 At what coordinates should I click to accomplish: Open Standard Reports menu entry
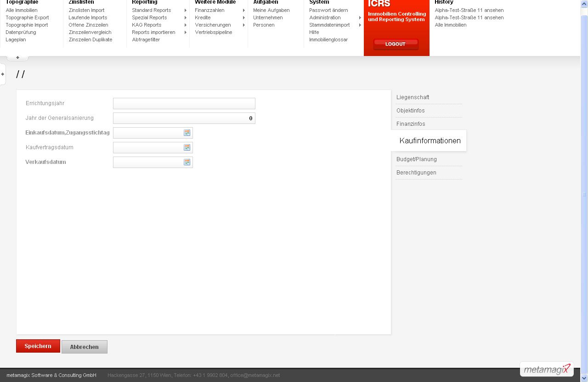pyautogui.click(x=151, y=10)
